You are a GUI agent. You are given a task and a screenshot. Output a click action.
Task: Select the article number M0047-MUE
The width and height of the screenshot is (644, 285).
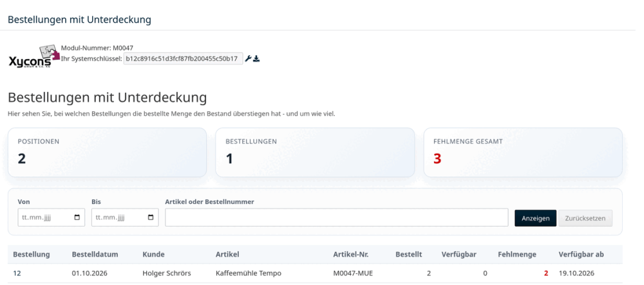coord(353,273)
